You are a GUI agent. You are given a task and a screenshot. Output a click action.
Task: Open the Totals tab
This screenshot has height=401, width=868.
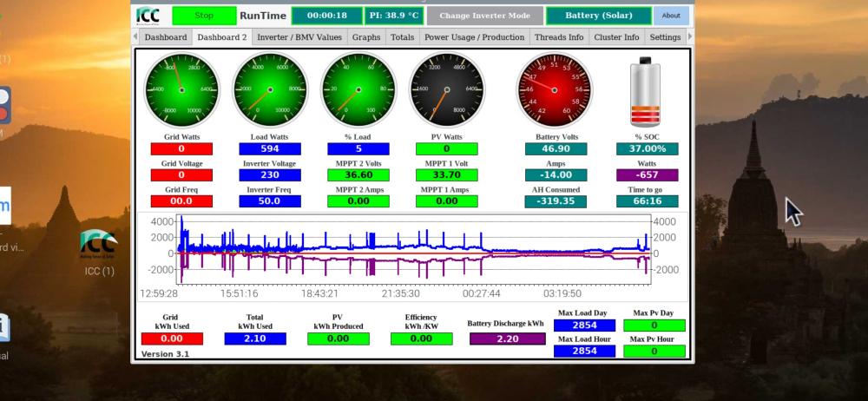(403, 37)
